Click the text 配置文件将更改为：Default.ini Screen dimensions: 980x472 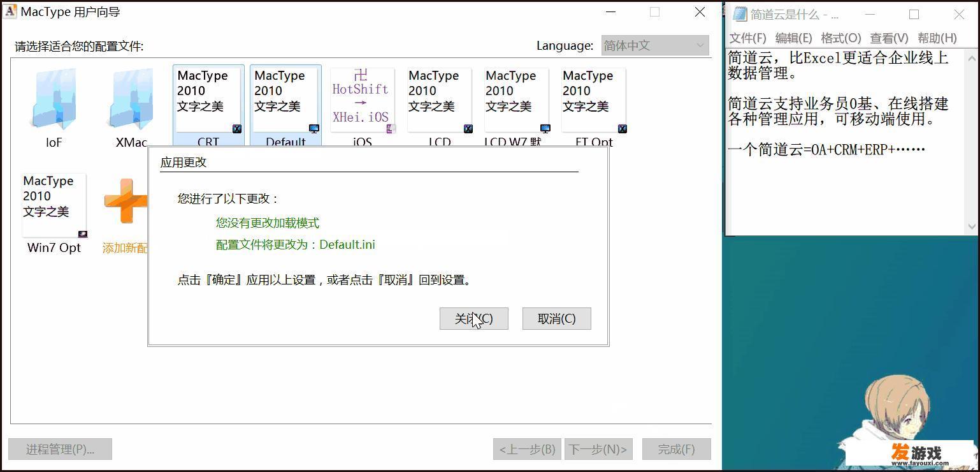(296, 244)
